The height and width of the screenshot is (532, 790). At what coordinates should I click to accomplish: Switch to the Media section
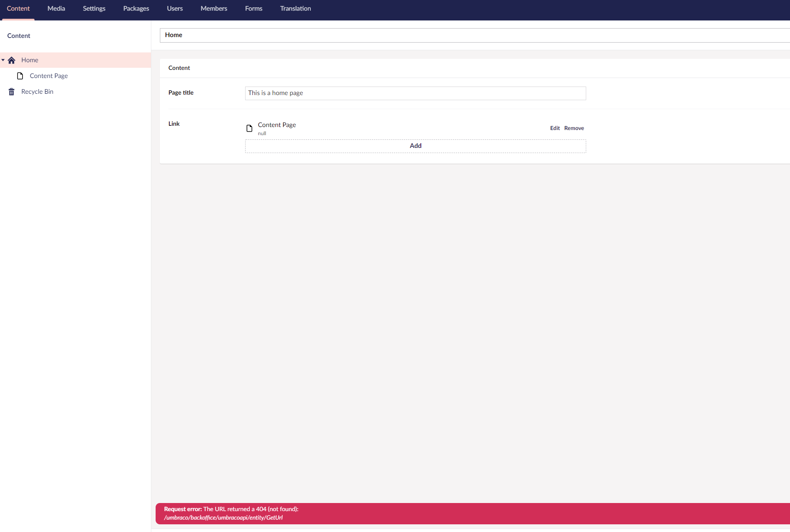click(56, 8)
